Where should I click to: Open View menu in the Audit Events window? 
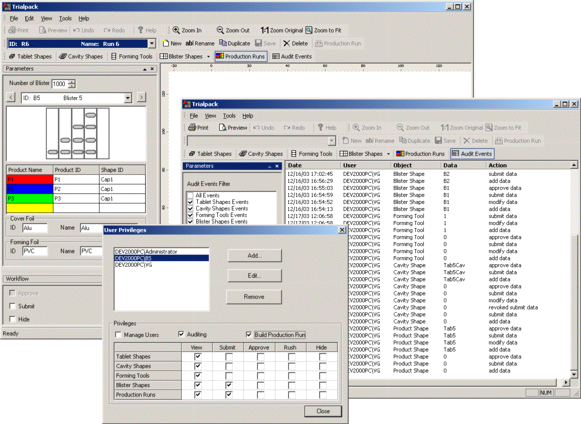pos(210,116)
